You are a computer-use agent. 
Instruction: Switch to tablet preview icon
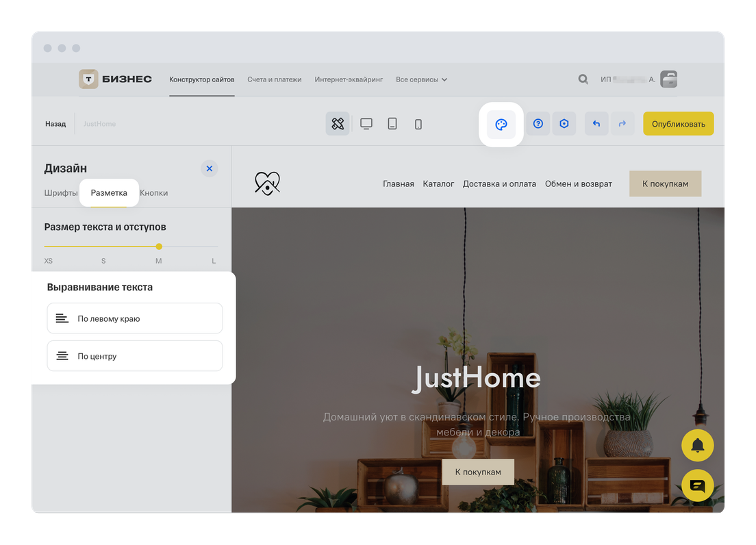click(x=392, y=124)
